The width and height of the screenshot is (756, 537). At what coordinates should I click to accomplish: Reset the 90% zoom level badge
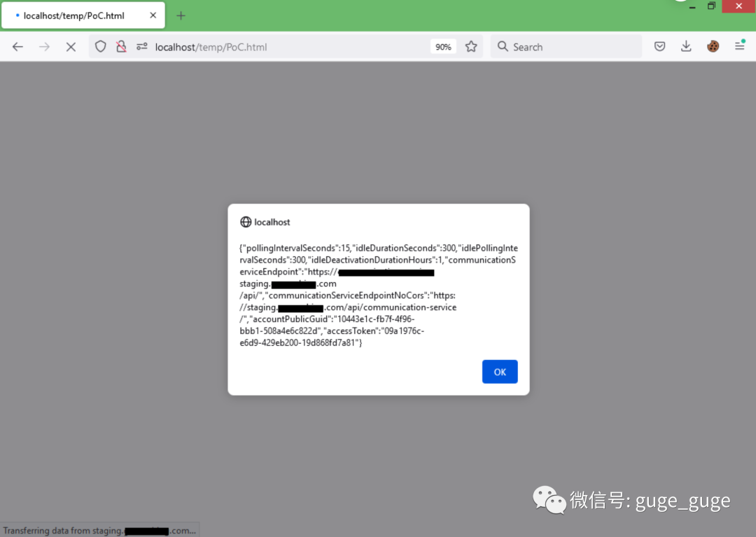click(443, 47)
